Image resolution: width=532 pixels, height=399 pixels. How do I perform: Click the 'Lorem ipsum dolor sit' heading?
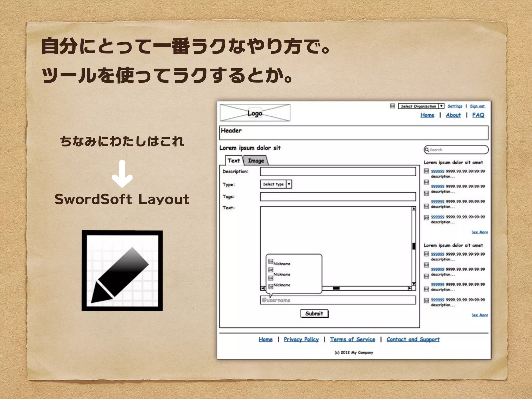coord(250,148)
